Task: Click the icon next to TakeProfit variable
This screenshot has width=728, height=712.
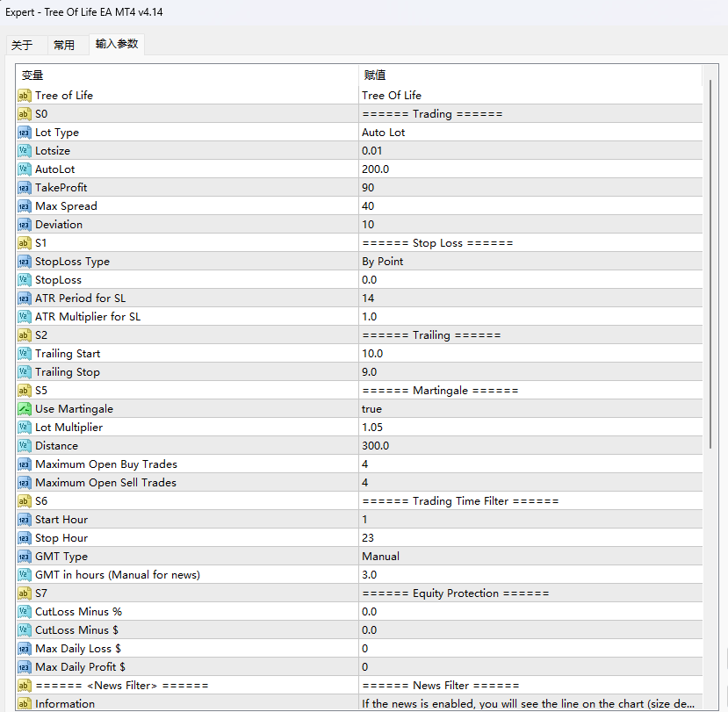Action: click(x=24, y=188)
